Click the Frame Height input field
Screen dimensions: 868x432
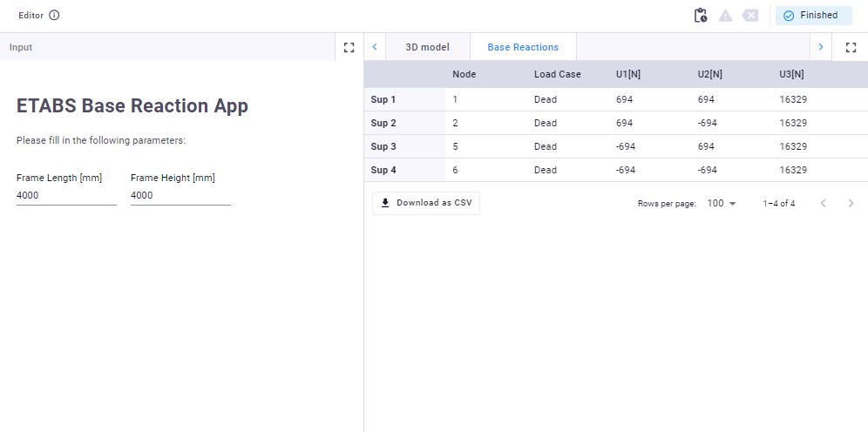180,196
